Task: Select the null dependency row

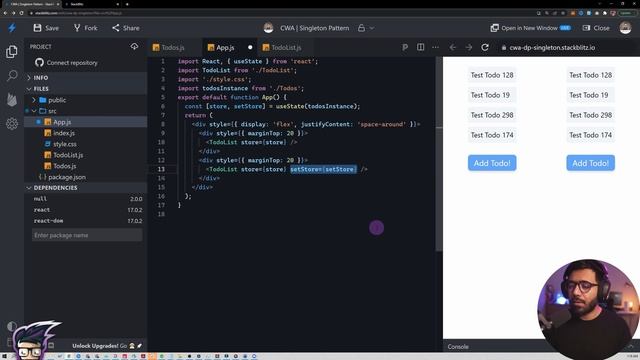Action: [87, 199]
